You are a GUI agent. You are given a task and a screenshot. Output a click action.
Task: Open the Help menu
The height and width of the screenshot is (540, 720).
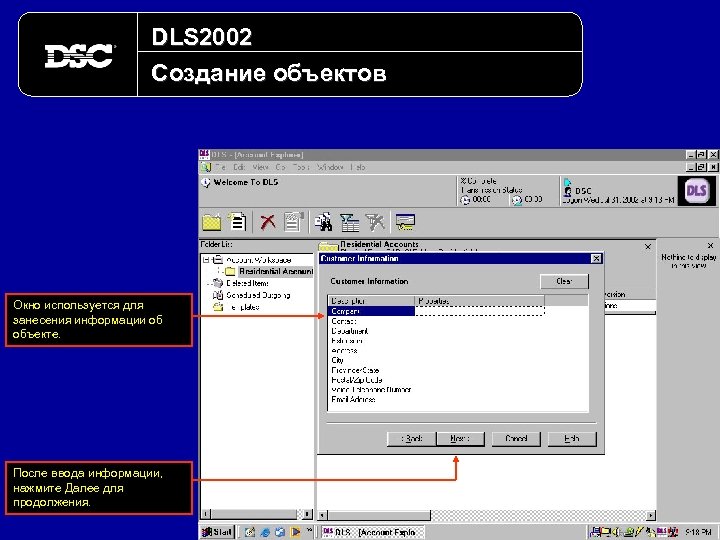358,167
